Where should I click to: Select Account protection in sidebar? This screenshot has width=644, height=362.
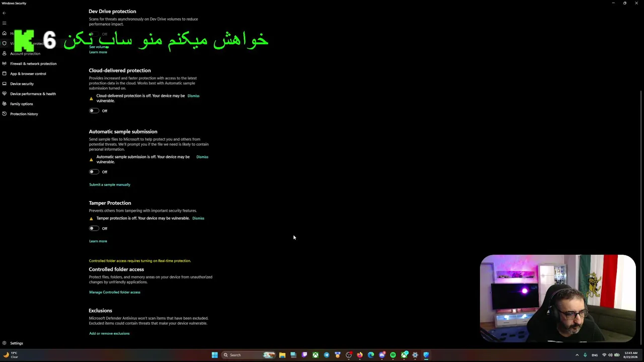click(25, 53)
